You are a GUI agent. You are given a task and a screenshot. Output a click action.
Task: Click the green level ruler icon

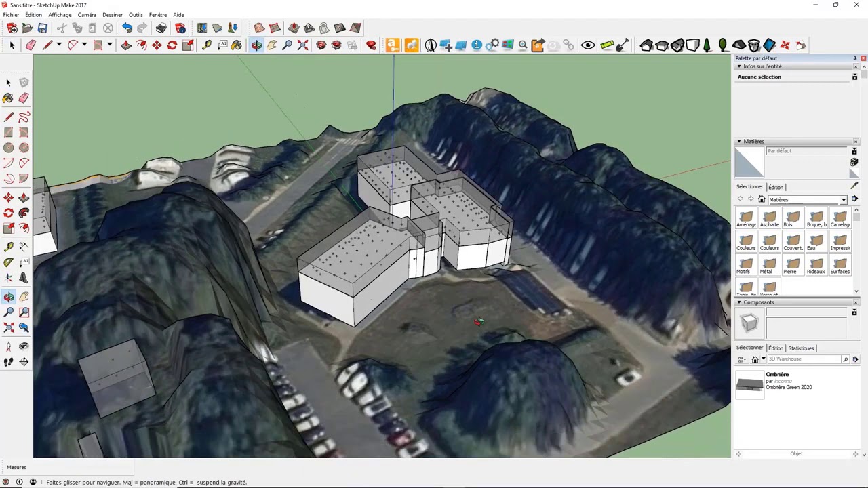[607, 45]
